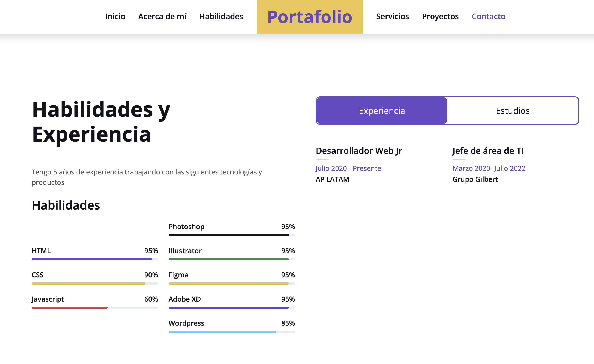Click the Photoshop skill bar
Image resolution: width=594 pixels, height=364 pixels.
point(231,235)
